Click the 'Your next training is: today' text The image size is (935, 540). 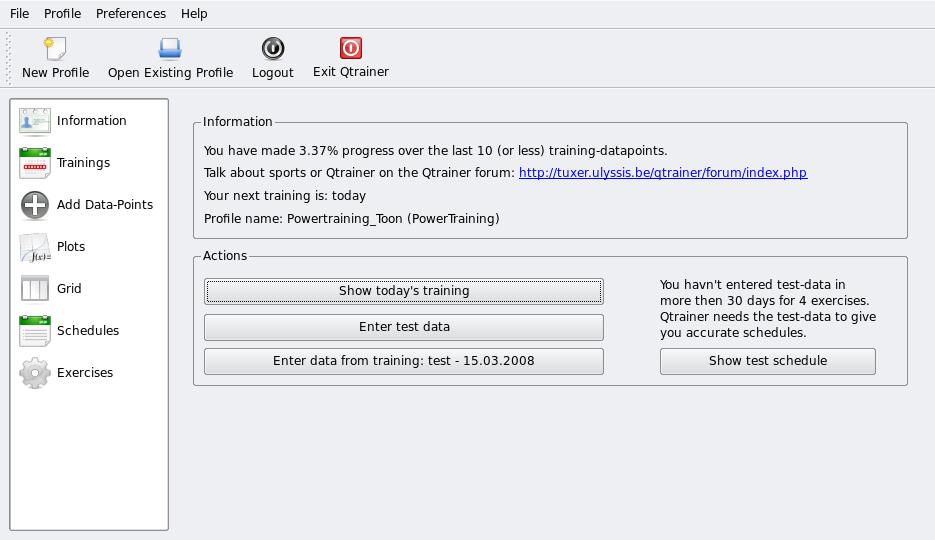click(284, 195)
